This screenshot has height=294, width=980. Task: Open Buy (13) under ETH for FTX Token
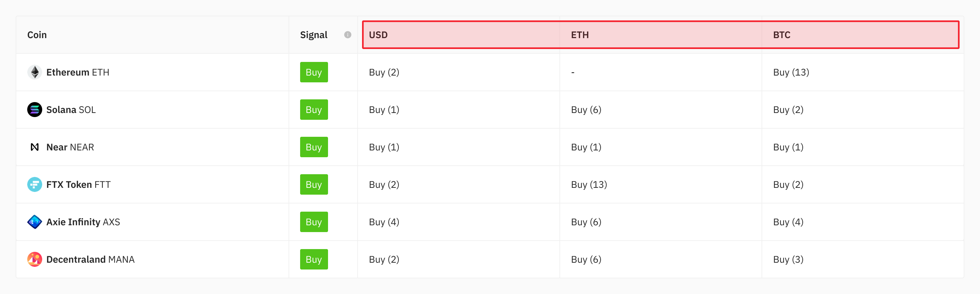point(589,184)
